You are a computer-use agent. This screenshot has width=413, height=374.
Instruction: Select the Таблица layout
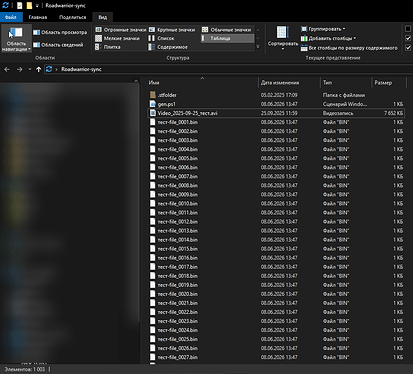click(x=228, y=38)
